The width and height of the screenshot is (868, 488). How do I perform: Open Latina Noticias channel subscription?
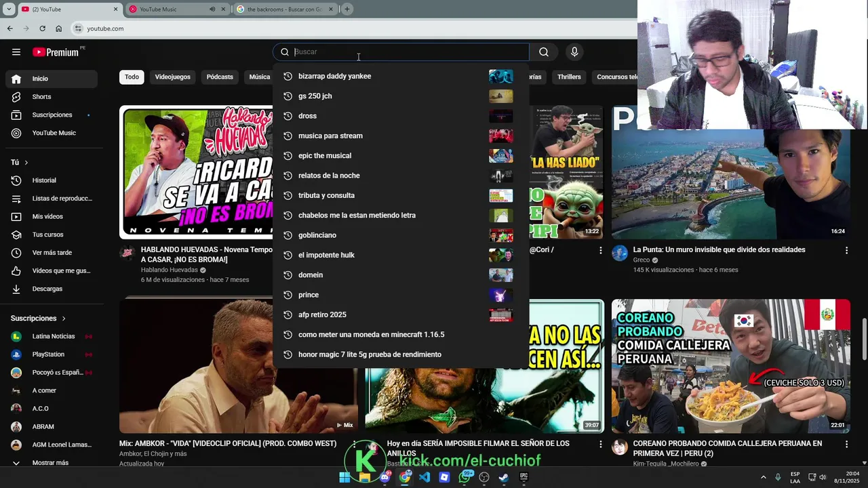[52, 336]
